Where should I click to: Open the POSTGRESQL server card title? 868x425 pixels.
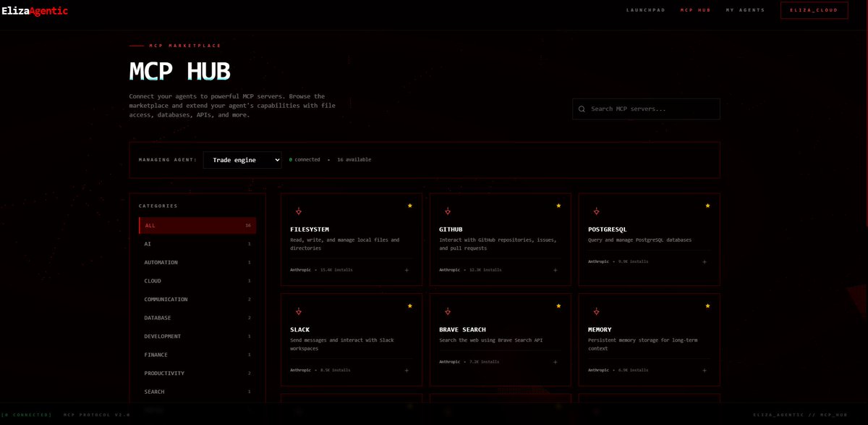coord(608,230)
